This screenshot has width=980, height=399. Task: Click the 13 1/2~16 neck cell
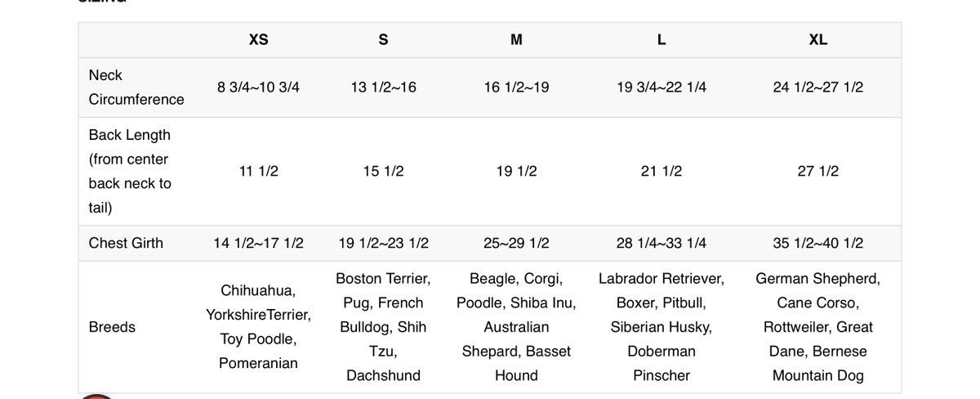coord(383,87)
